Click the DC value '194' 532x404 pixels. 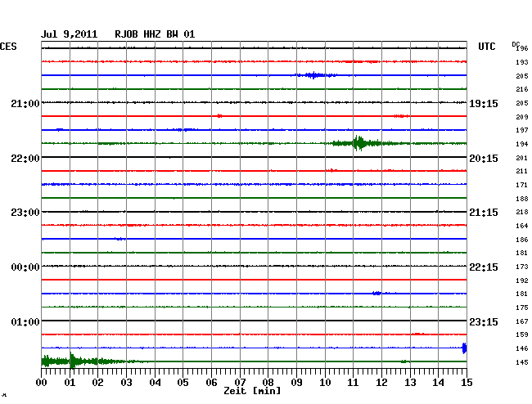pyautogui.click(x=522, y=144)
